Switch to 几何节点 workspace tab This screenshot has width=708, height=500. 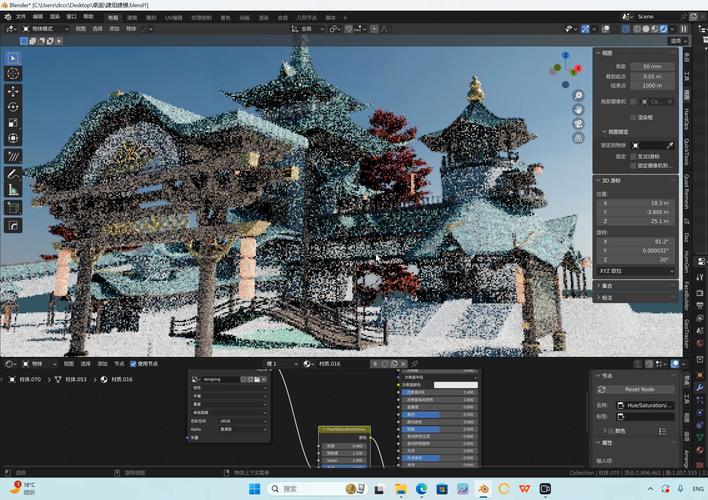click(306, 18)
